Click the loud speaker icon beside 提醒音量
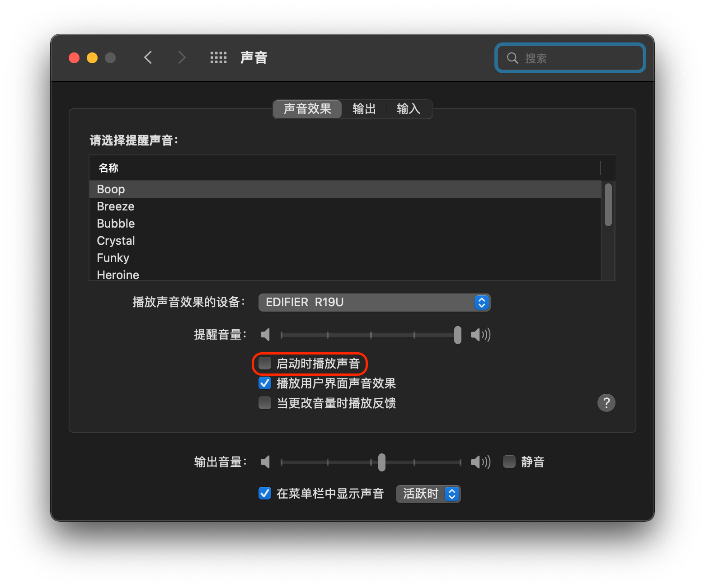705x588 pixels. point(480,335)
